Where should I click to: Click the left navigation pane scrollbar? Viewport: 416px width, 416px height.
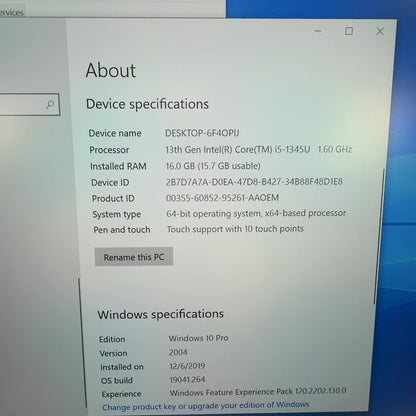(x=80, y=342)
